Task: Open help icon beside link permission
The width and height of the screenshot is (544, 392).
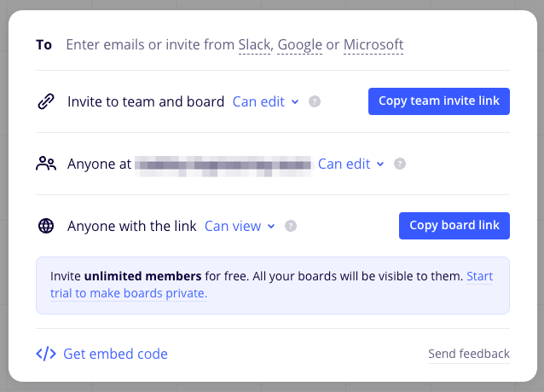Action: tap(291, 226)
